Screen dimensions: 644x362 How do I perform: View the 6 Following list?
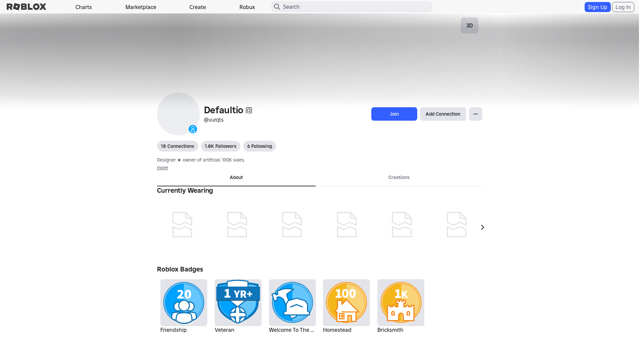[260, 146]
